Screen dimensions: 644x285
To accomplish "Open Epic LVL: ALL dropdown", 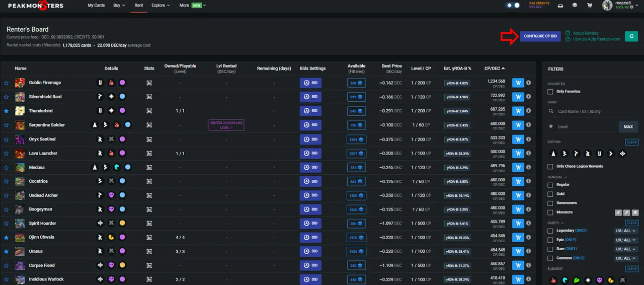I will click(626, 240).
